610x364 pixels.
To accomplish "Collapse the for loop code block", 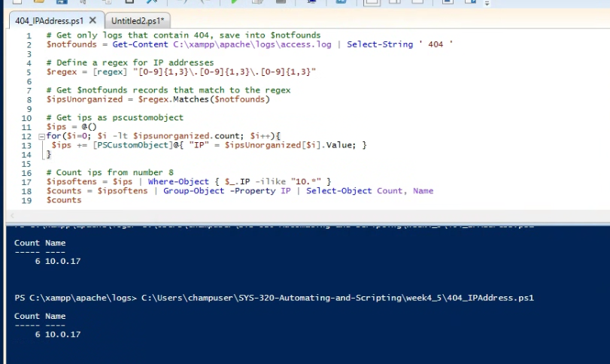I will click(x=41, y=135).
